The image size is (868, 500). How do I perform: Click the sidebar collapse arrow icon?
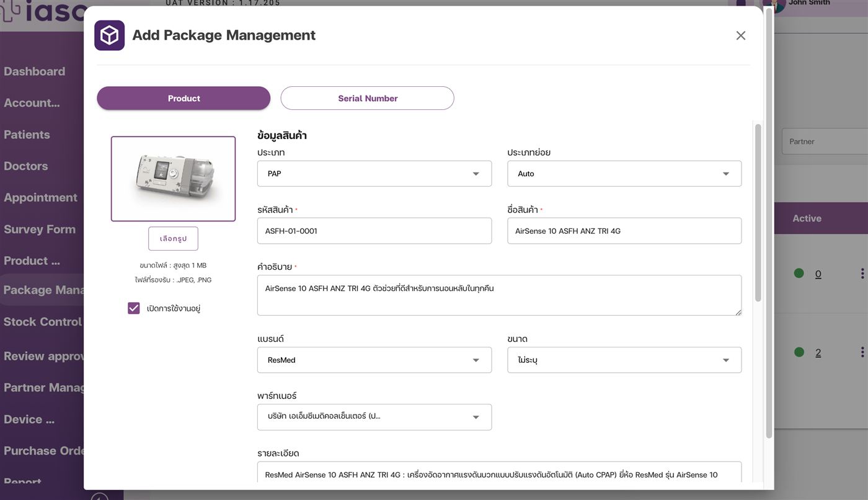pyautogui.click(x=99, y=496)
